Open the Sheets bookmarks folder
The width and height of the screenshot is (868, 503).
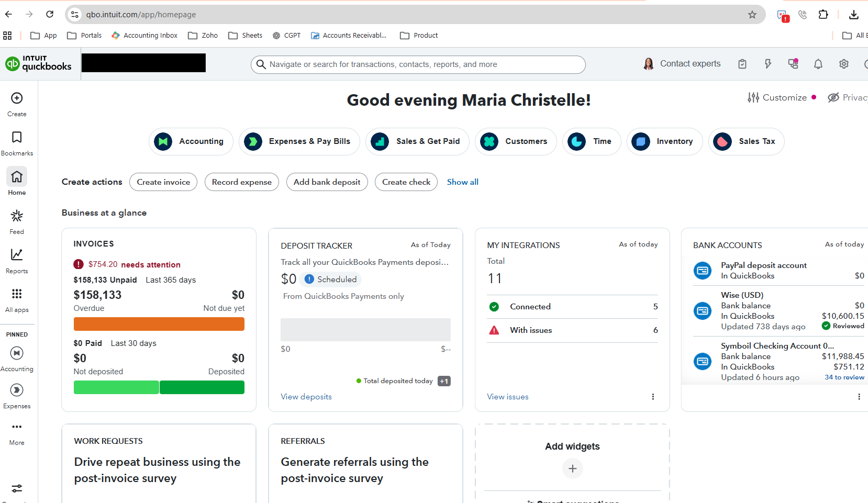pyautogui.click(x=246, y=36)
